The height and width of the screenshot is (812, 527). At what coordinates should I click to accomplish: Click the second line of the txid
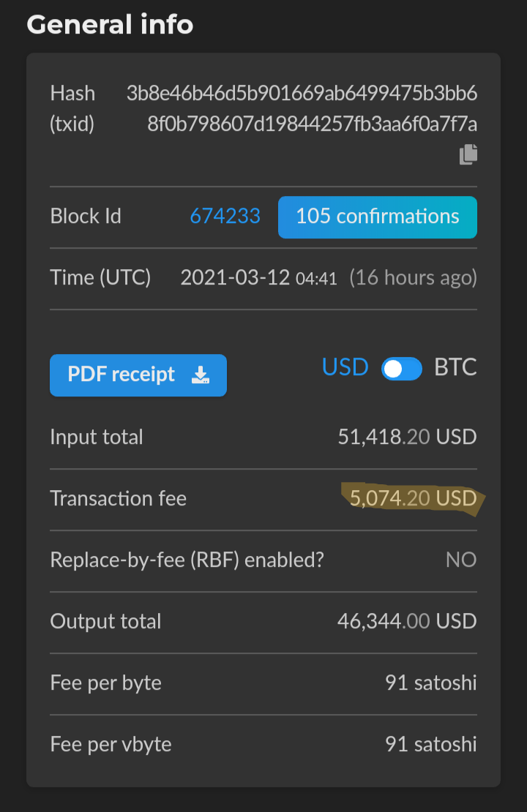(312, 124)
